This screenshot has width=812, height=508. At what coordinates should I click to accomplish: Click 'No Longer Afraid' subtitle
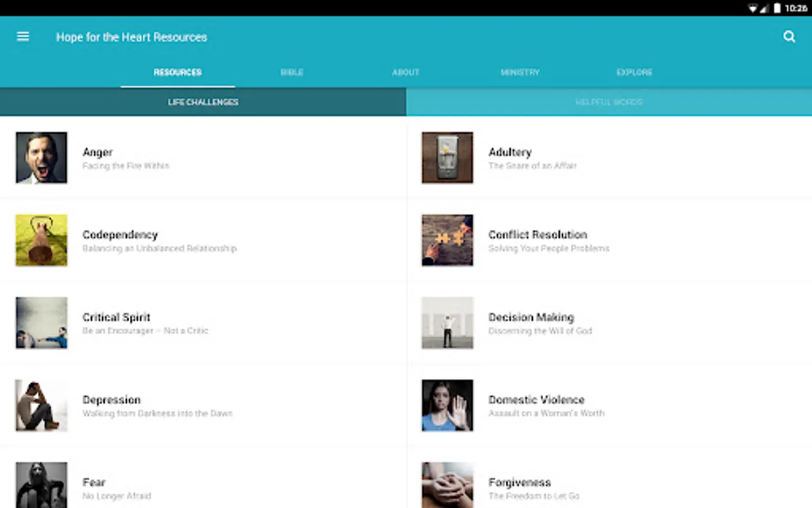(117, 496)
